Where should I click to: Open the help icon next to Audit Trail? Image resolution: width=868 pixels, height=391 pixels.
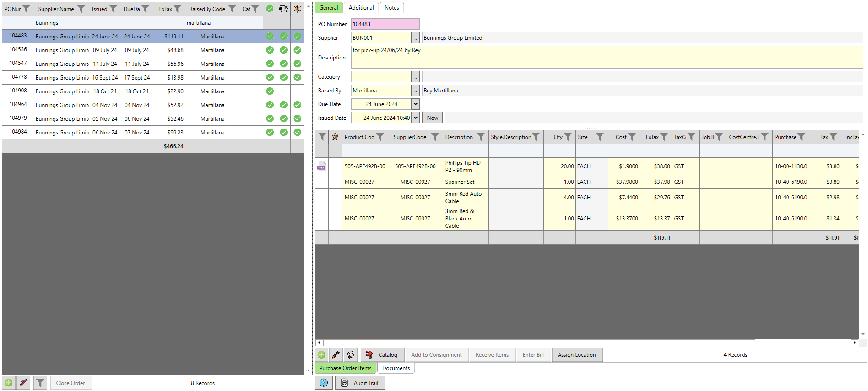324,383
